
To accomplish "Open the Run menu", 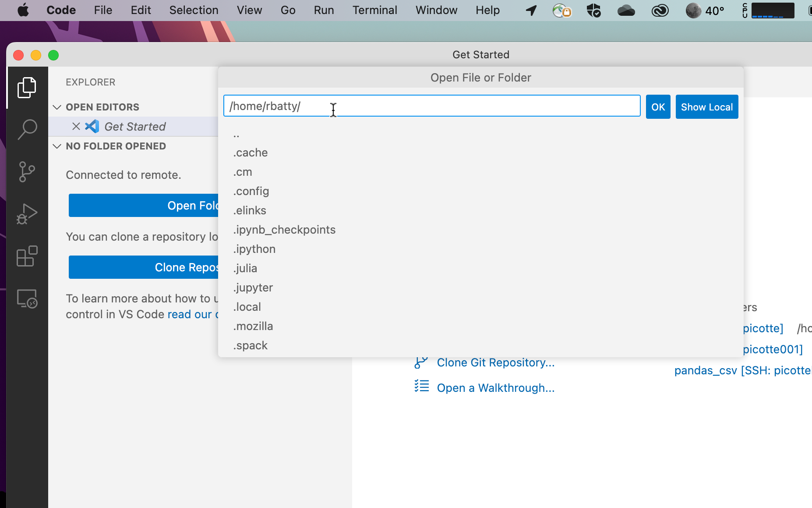I will (x=324, y=10).
